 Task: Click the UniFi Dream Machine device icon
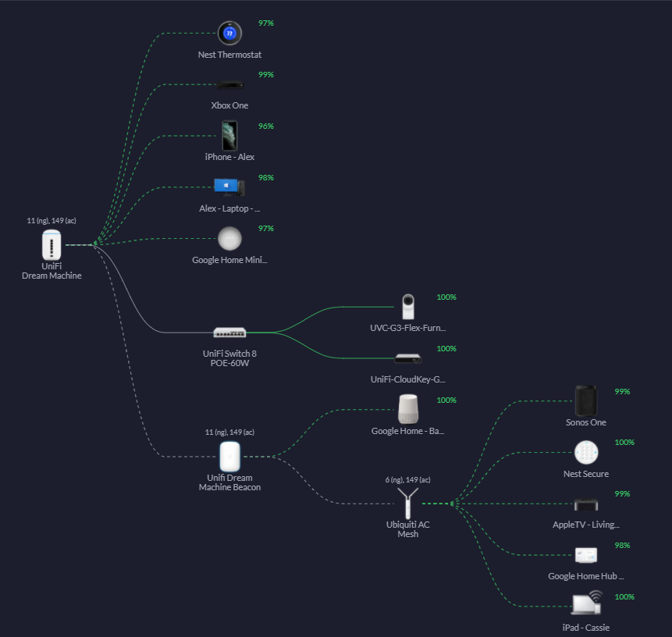tap(52, 245)
